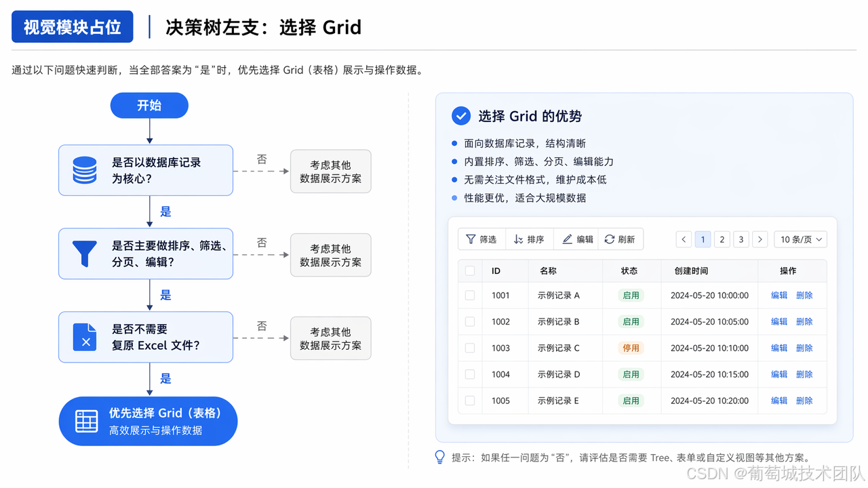Screen dimensions: 868x488
Task: Click 编辑 link for 示例记录 A
Action: pyautogui.click(x=779, y=296)
